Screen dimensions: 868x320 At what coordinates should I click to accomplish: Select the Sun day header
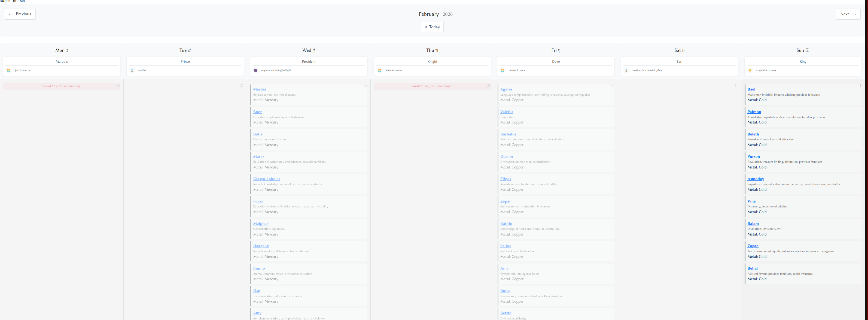pos(803,50)
